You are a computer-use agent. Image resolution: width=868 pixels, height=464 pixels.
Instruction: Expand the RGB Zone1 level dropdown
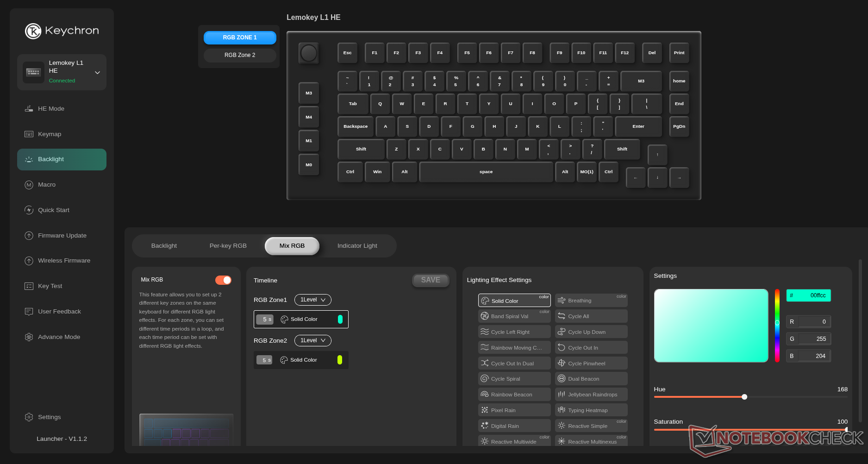click(x=312, y=300)
